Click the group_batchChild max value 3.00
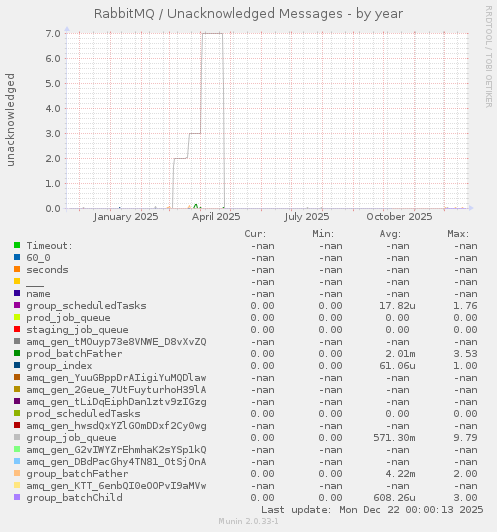Screen dimensions: 497x532 [x=465, y=498]
